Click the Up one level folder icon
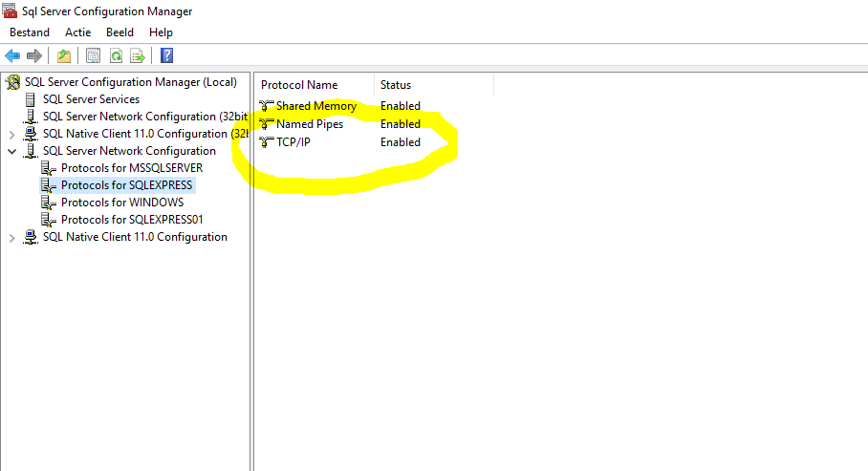This screenshot has height=471, width=868. tap(64, 55)
